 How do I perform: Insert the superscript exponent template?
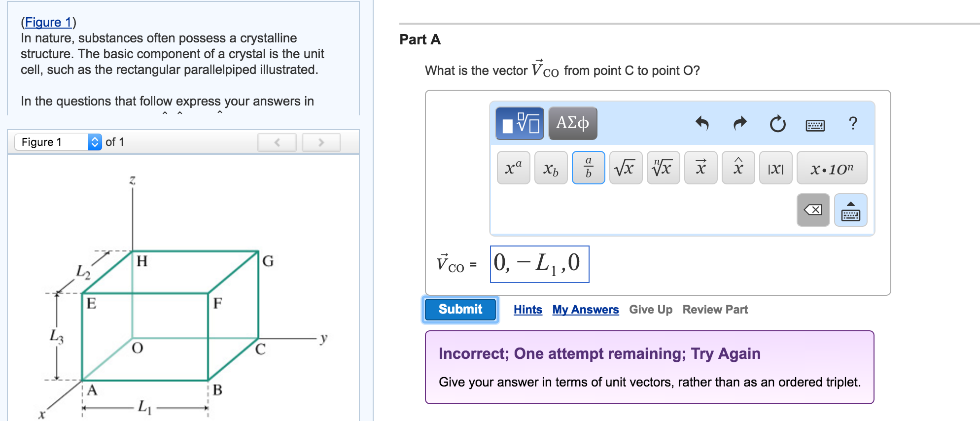[513, 168]
